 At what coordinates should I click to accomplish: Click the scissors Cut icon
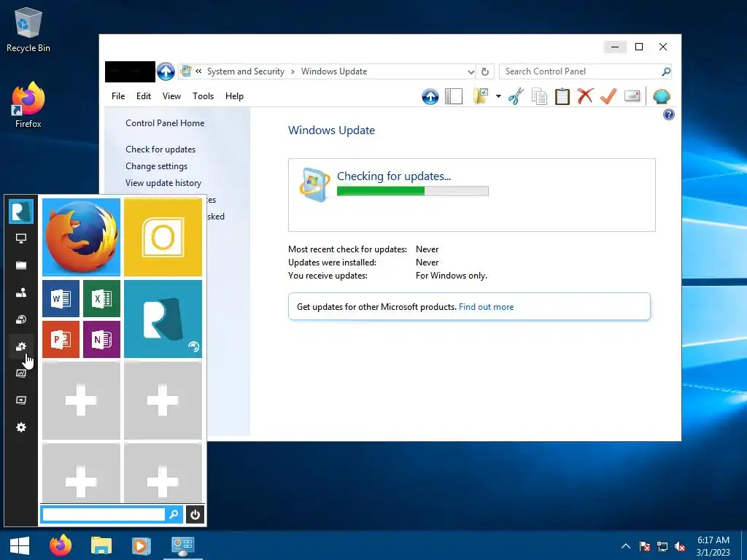click(516, 96)
